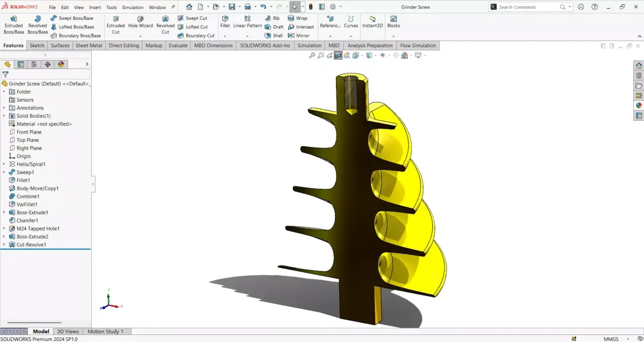Toggle the Select cursor tool

tap(295, 7)
